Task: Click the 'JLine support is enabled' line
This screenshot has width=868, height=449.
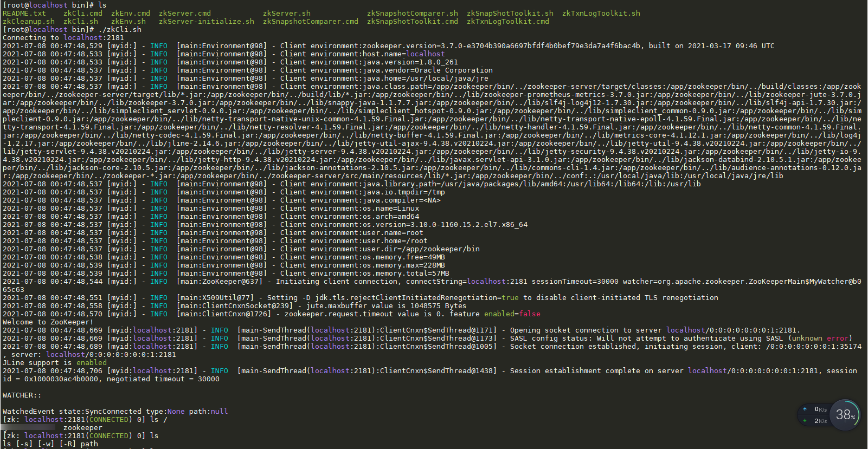Action: (55, 362)
